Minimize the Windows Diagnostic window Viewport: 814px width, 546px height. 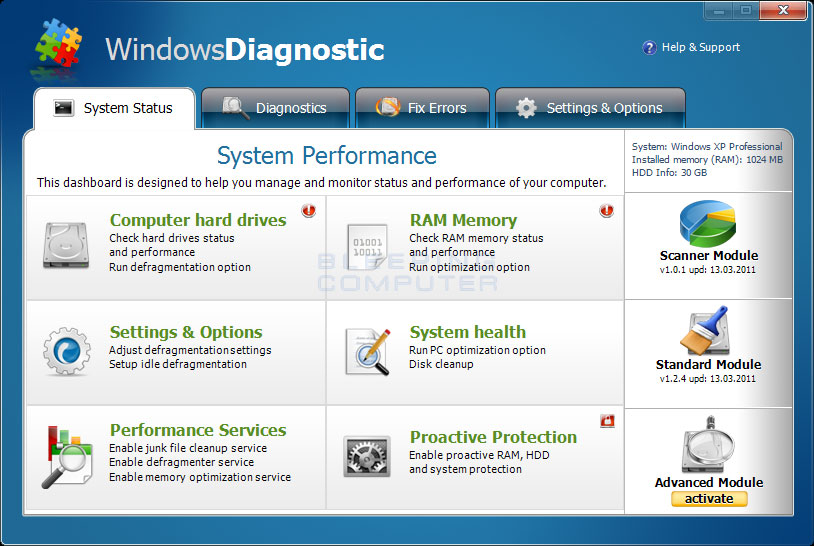(x=718, y=10)
